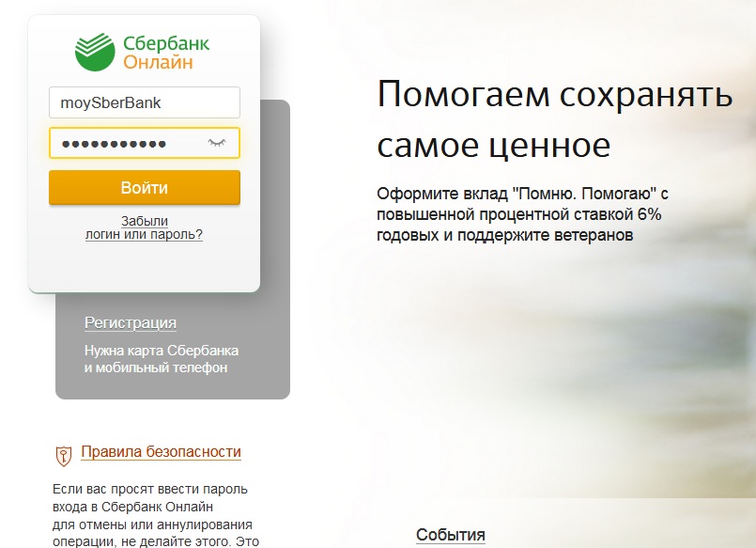Open the Регистрация link

131,322
